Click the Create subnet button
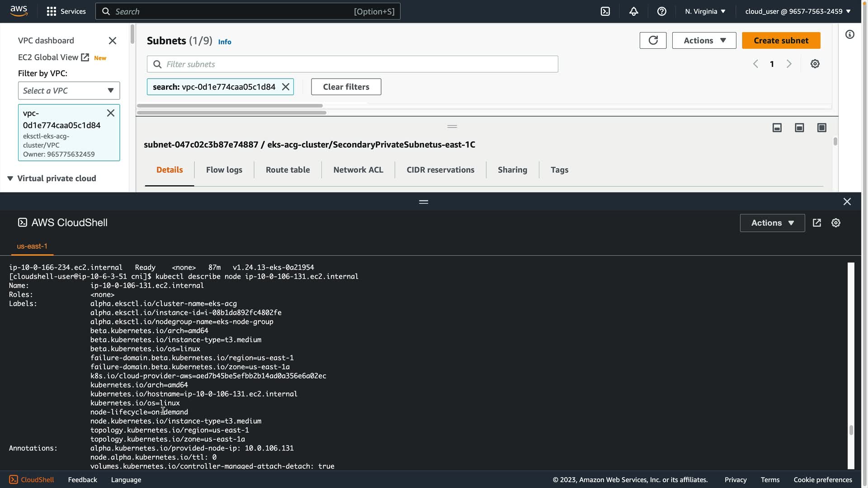Image resolution: width=868 pixels, height=488 pixels. 781,40
